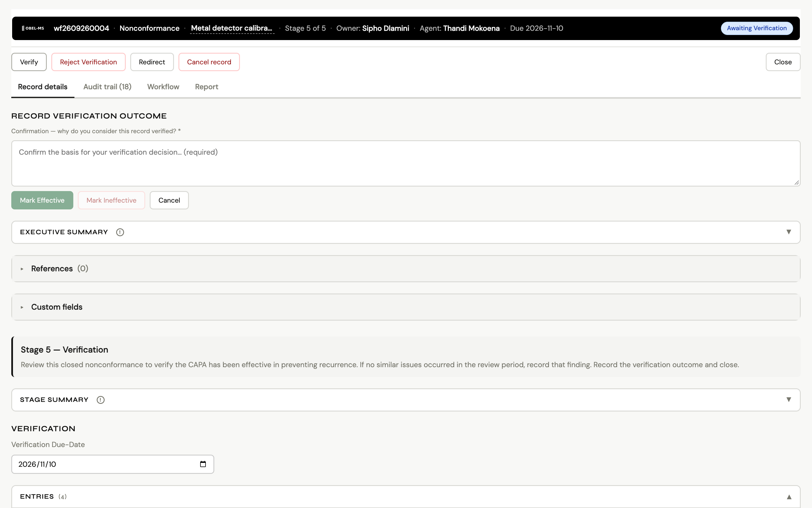
Task: Click the Awaiting Verification status badge
Action: click(x=757, y=28)
